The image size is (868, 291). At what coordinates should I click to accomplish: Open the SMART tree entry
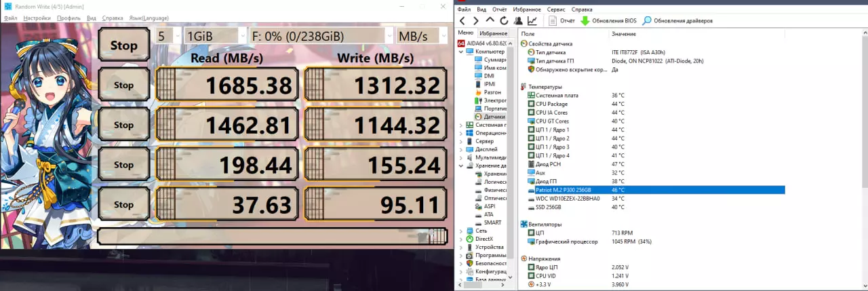pyautogui.click(x=488, y=222)
